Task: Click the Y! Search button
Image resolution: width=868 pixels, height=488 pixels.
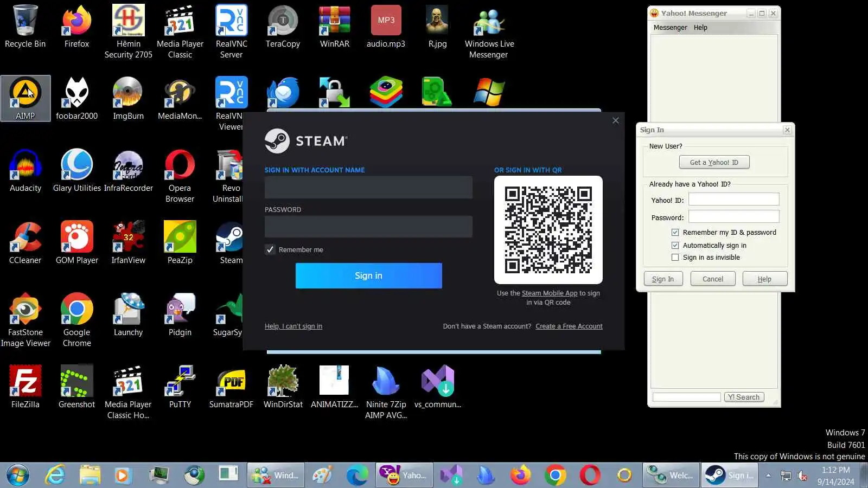Action: coord(744,397)
